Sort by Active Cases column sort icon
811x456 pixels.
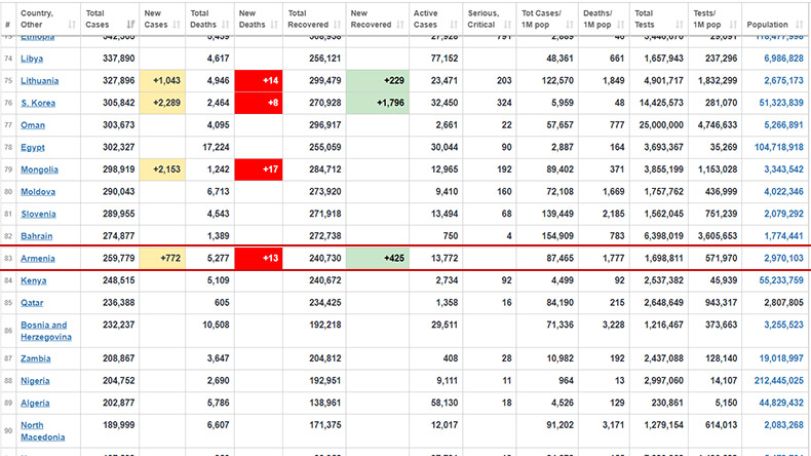coord(454,24)
